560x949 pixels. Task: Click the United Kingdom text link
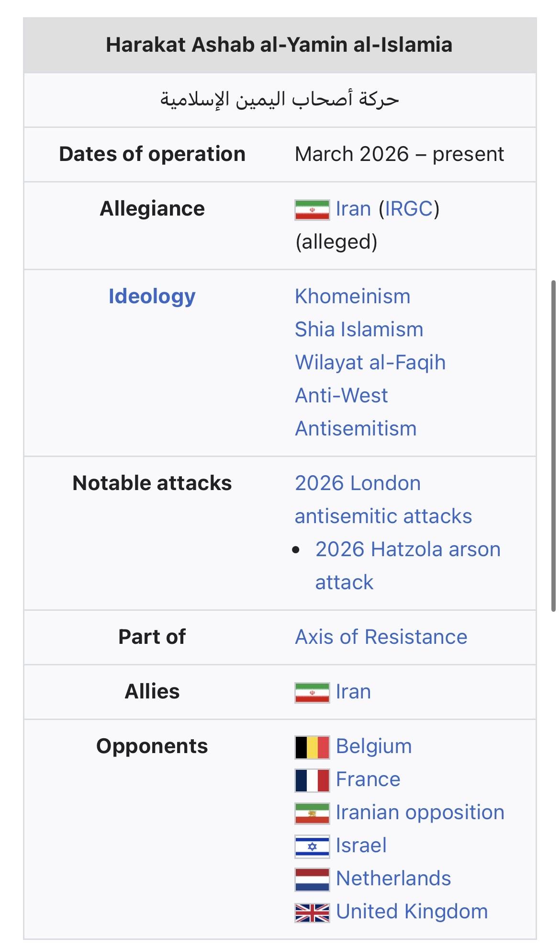pos(412,912)
